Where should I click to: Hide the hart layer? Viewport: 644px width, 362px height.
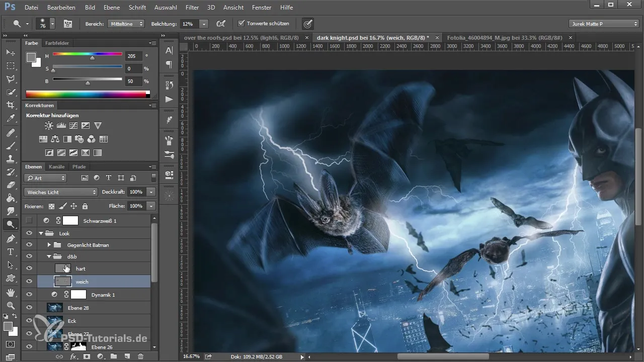tap(29, 268)
